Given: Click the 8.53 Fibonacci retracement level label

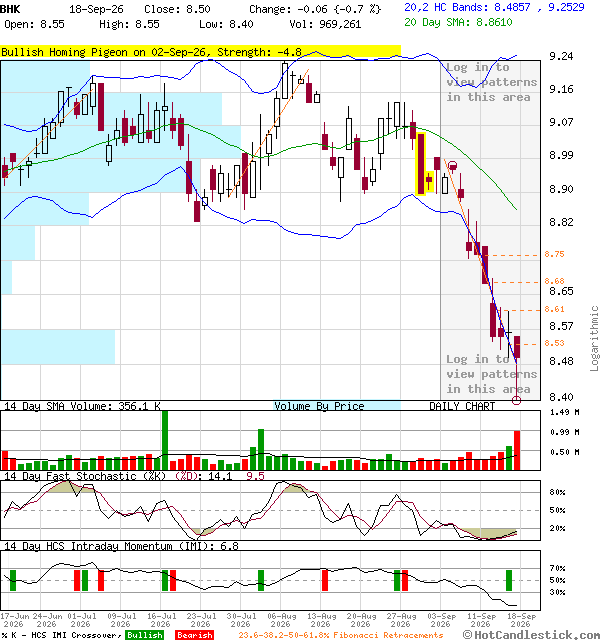Looking at the screenshot, I should tap(554, 343).
